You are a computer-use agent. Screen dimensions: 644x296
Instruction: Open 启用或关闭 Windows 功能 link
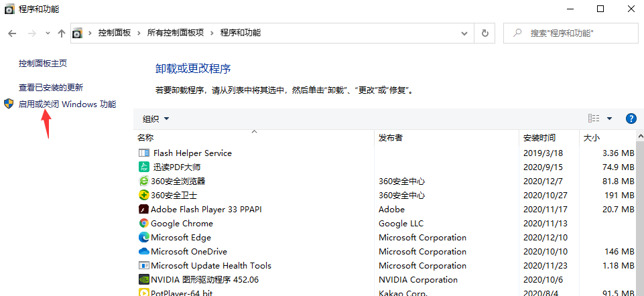(67, 104)
